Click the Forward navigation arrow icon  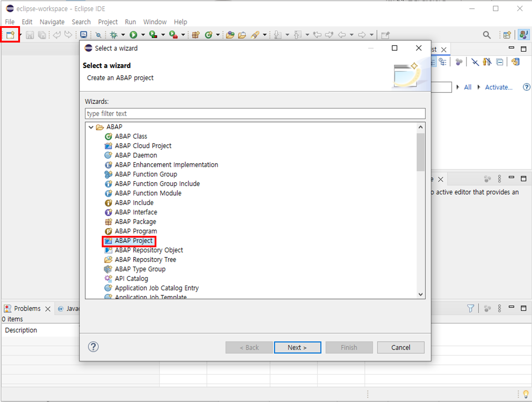coord(362,35)
